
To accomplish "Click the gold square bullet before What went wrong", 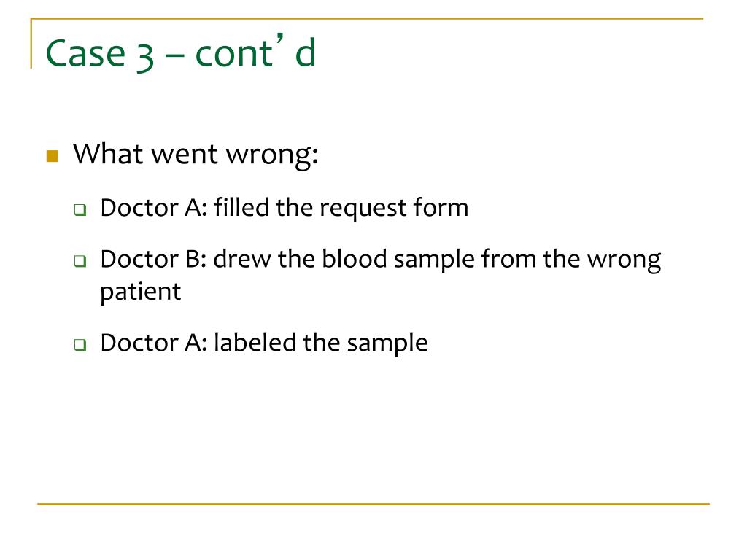I will coord(53,156).
